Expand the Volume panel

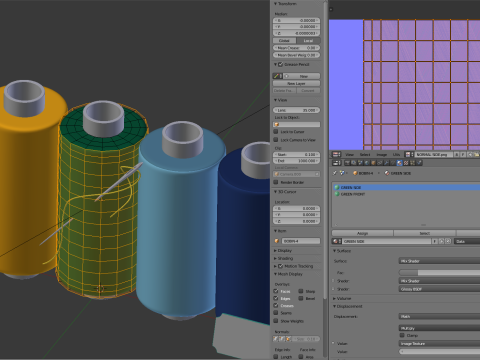tap(334, 298)
